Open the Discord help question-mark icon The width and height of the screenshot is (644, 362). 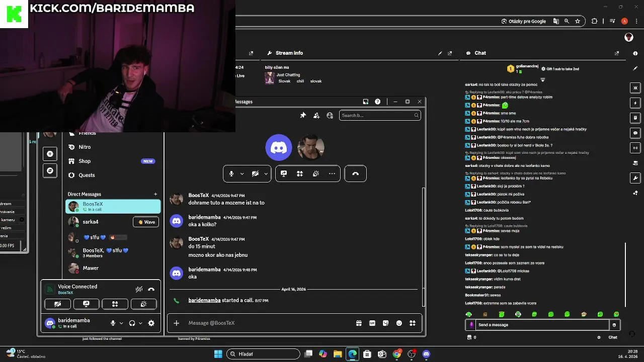click(x=378, y=102)
